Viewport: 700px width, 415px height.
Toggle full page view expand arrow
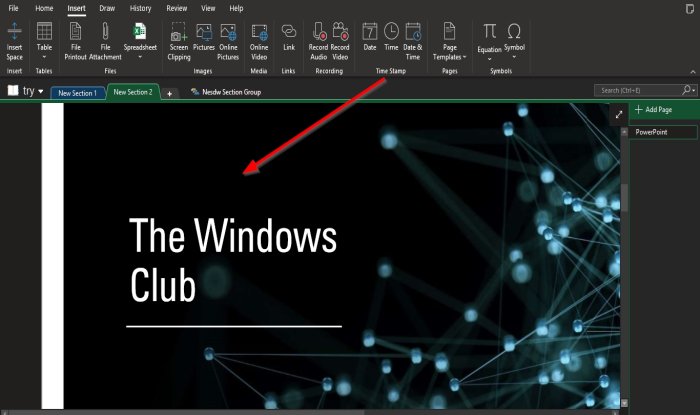point(619,115)
